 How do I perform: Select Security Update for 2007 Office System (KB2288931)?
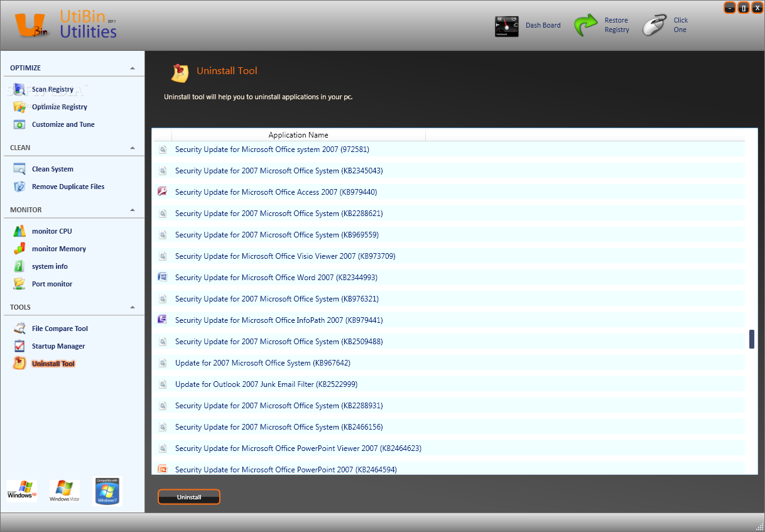click(279, 406)
